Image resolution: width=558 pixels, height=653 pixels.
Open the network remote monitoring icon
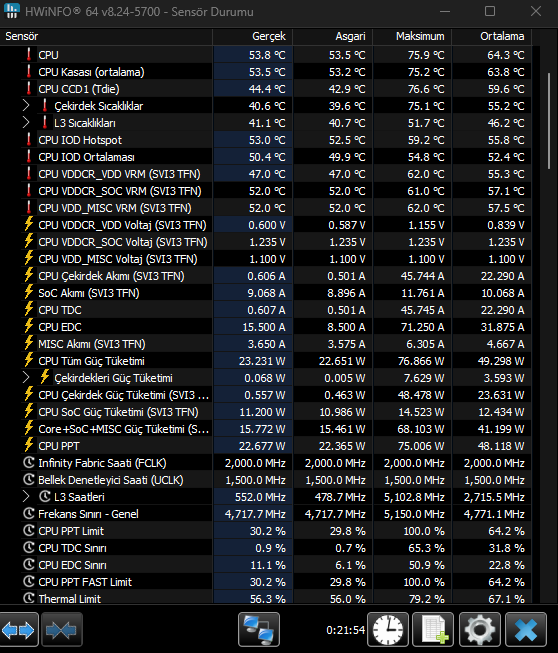point(259,630)
